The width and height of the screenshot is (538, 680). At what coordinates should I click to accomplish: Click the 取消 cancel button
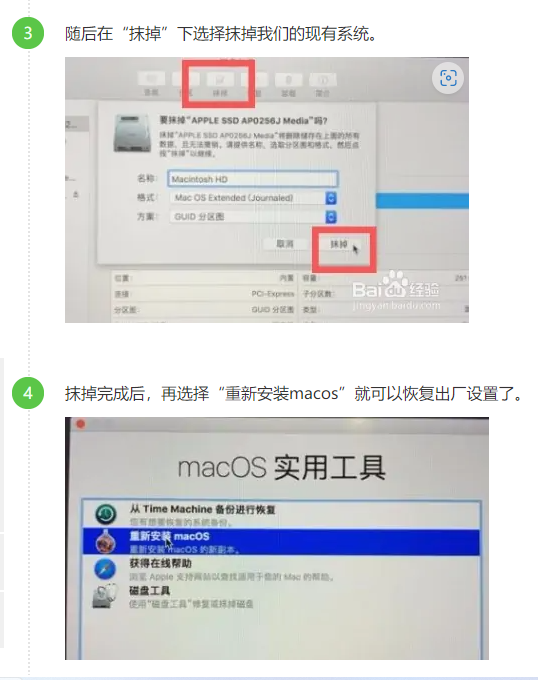click(x=285, y=244)
